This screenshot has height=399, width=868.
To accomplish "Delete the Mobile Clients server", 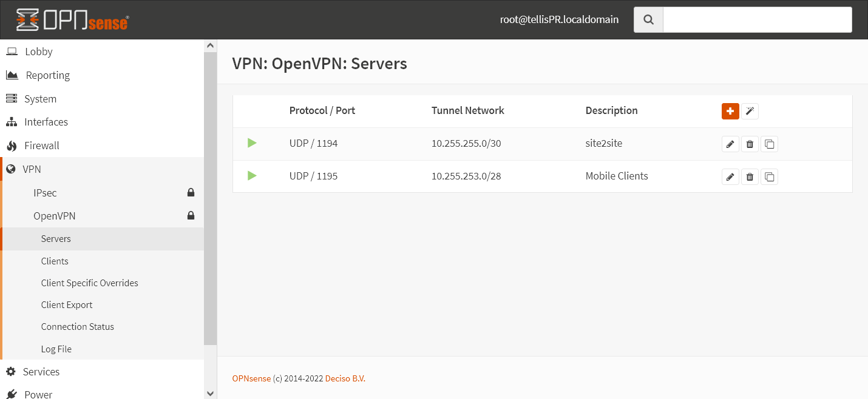I will (750, 176).
